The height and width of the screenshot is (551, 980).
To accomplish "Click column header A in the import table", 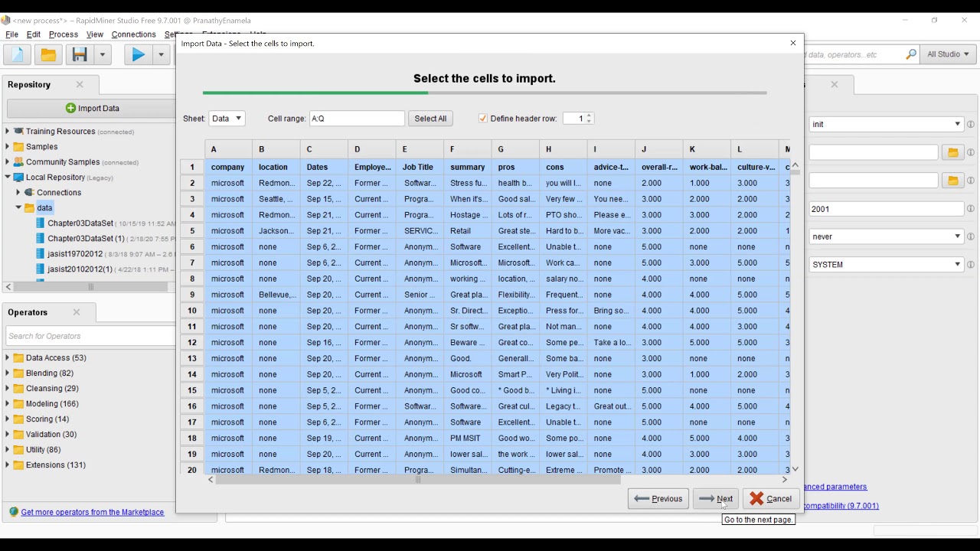I will 228,149.
